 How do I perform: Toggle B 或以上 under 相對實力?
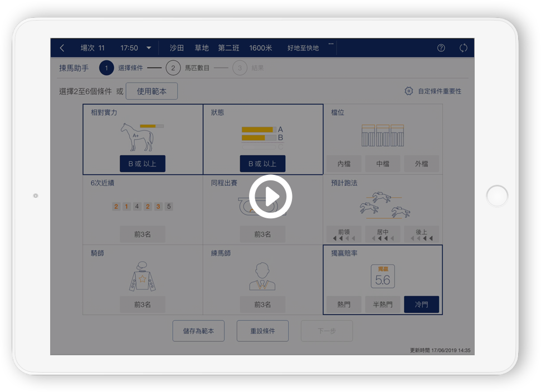coord(142,163)
